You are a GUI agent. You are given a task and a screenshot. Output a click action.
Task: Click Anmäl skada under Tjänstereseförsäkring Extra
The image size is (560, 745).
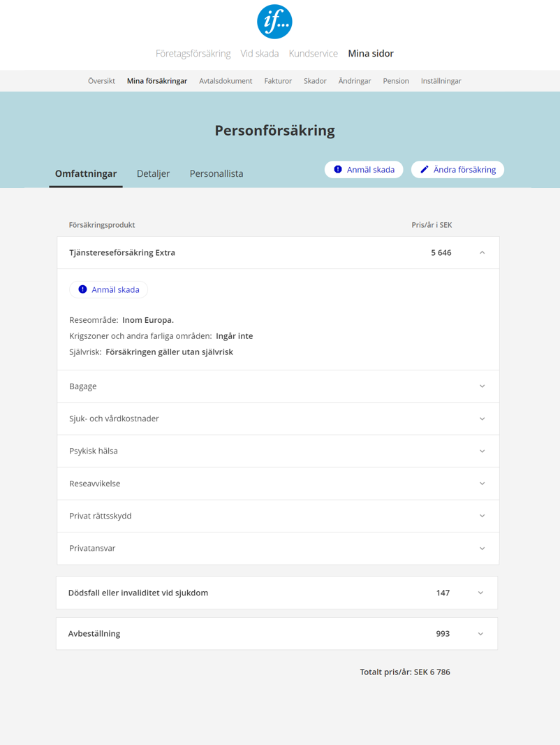pyautogui.click(x=109, y=289)
